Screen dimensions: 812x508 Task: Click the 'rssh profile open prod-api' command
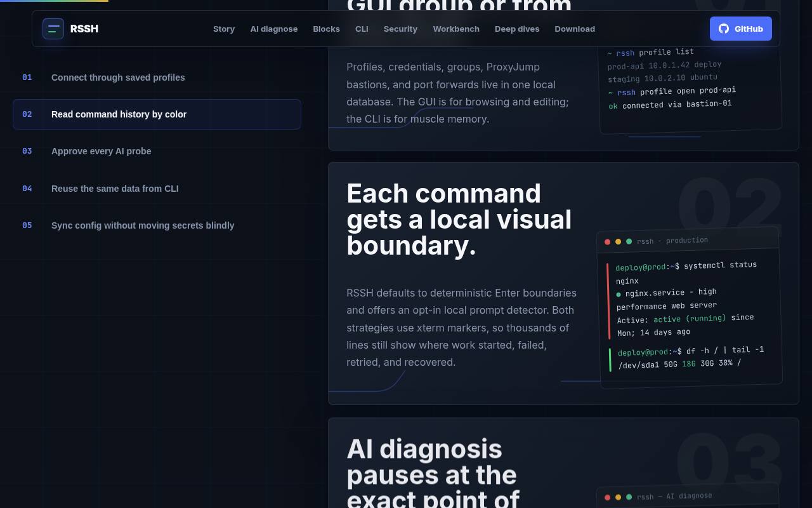(x=672, y=91)
